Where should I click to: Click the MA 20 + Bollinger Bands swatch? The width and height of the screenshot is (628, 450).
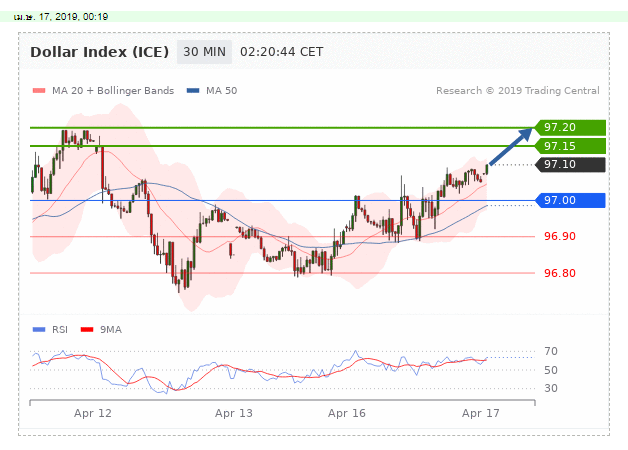pos(39,91)
